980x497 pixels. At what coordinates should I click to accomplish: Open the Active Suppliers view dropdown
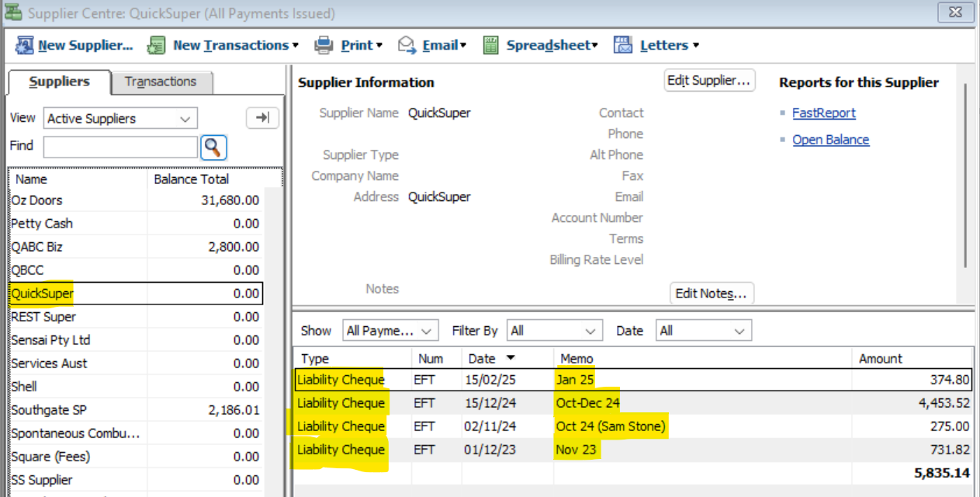120,119
